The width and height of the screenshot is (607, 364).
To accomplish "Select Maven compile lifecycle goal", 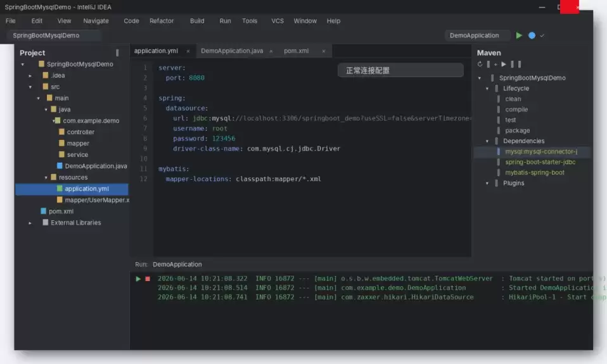I will (x=516, y=110).
